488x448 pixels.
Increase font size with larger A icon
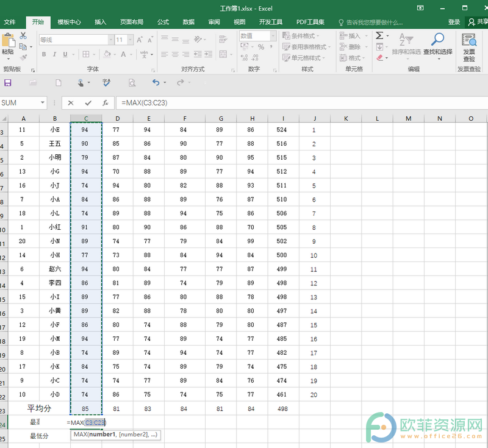pyautogui.click(x=140, y=40)
